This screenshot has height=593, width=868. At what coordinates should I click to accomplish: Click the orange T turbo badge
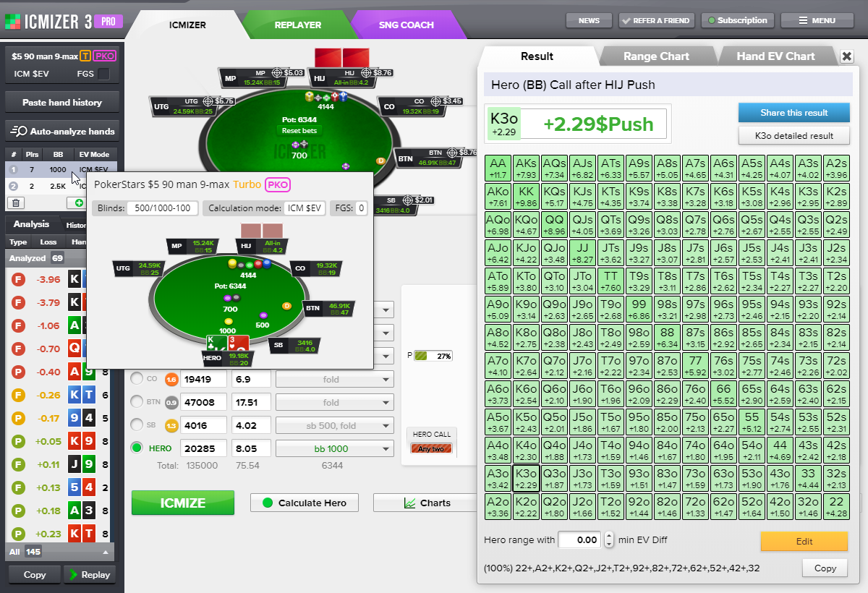[x=86, y=56]
